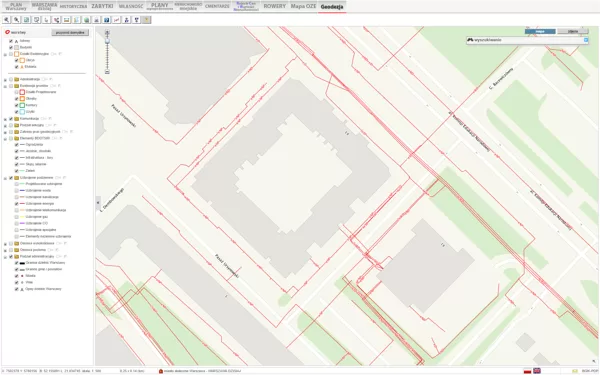Expand the Komunikacja layer group
600x375 pixels.
pyautogui.click(x=5, y=119)
